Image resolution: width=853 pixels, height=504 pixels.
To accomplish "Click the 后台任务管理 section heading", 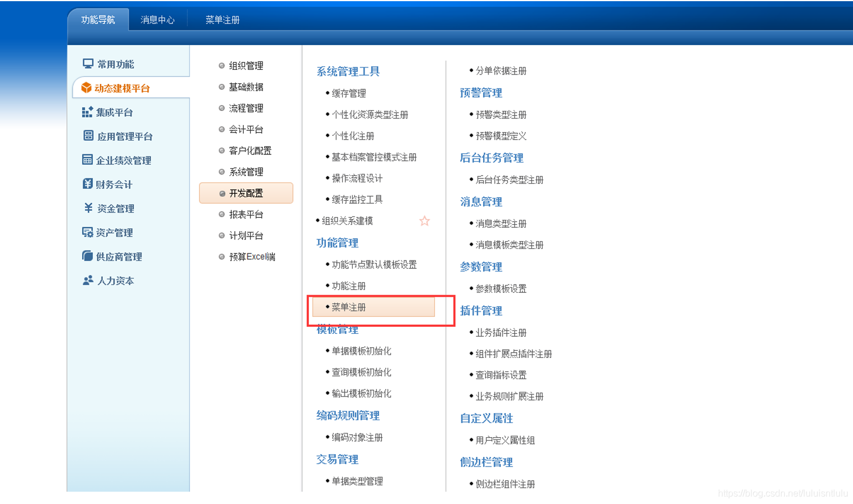I will pyautogui.click(x=491, y=158).
